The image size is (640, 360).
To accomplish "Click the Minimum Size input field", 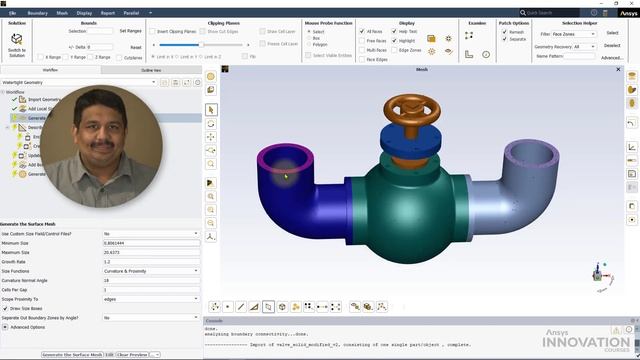I will pyautogui.click(x=151, y=243).
